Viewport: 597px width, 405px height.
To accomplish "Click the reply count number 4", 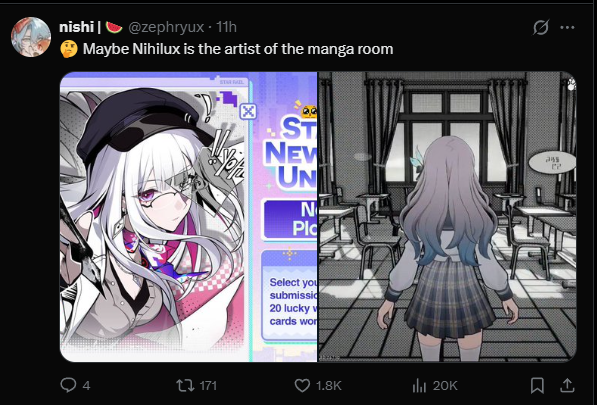I will click(x=86, y=386).
